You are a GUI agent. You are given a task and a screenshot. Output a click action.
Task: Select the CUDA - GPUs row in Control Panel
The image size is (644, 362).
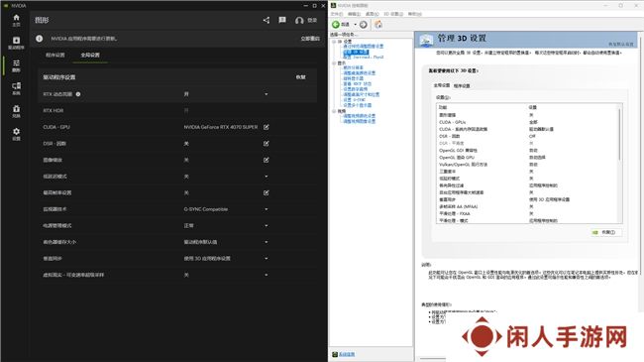[x=526, y=122]
